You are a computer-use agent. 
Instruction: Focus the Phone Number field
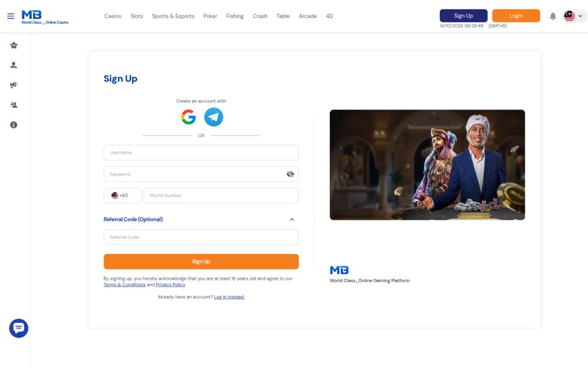pyautogui.click(x=221, y=195)
